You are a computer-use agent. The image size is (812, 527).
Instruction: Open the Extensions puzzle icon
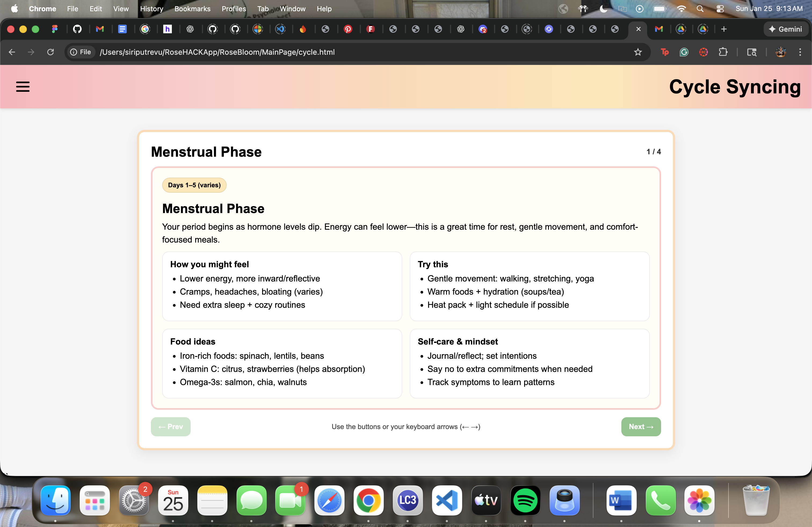coord(723,52)
